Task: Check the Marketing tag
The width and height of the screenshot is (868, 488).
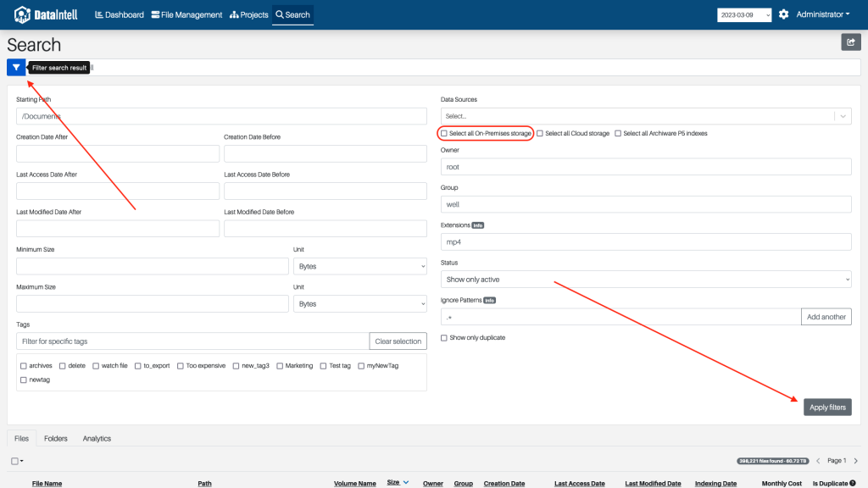Action: (x=280, y=366)
